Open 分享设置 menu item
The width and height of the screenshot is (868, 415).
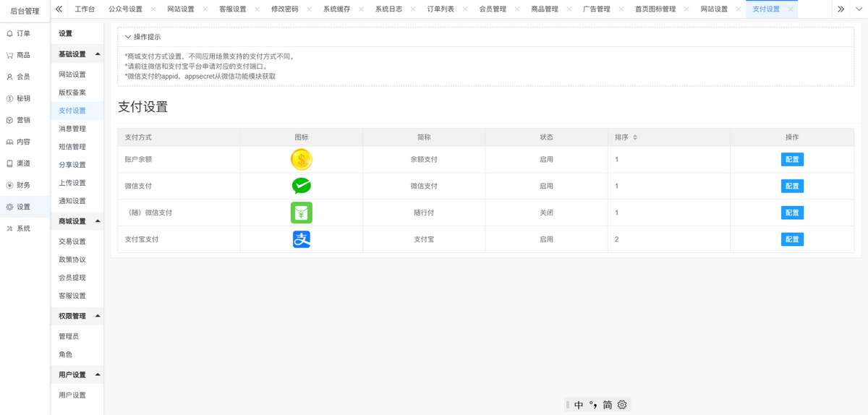(72, 165)
